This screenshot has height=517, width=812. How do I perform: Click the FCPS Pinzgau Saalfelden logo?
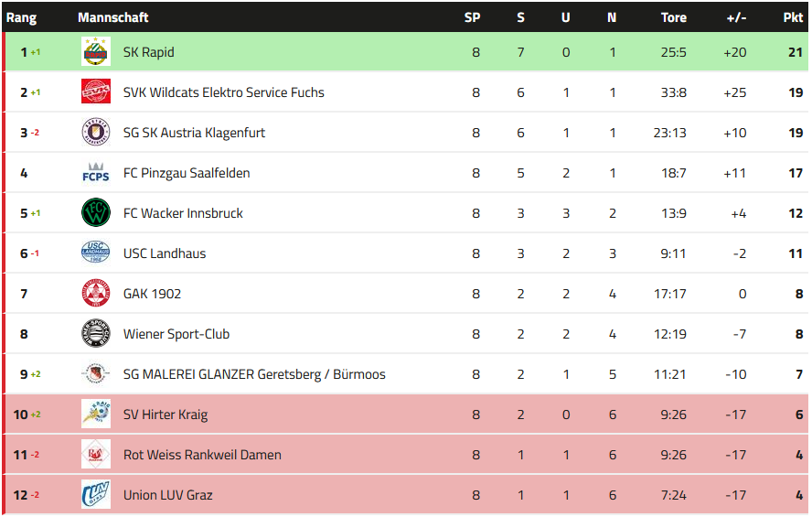[x=95, y=173]
